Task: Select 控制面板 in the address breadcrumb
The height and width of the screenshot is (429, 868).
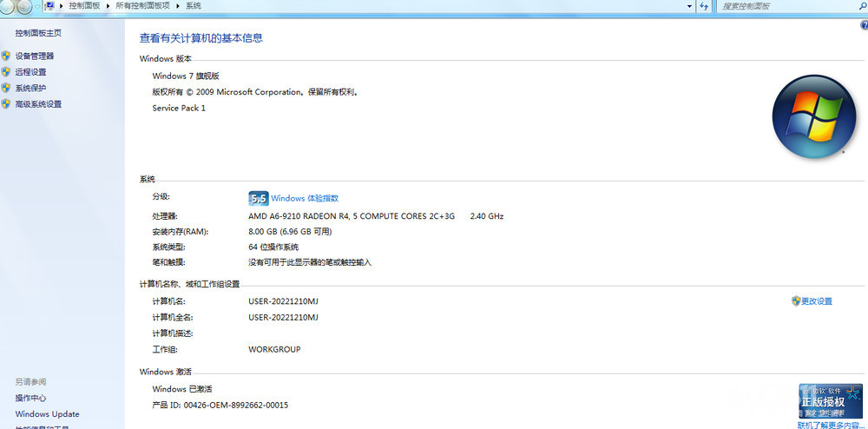Action: 85,6
